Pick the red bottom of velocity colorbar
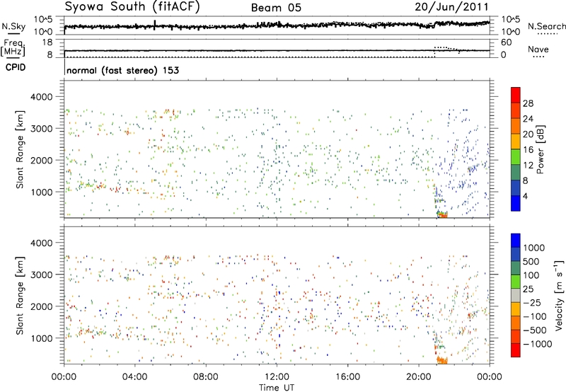 516,350
